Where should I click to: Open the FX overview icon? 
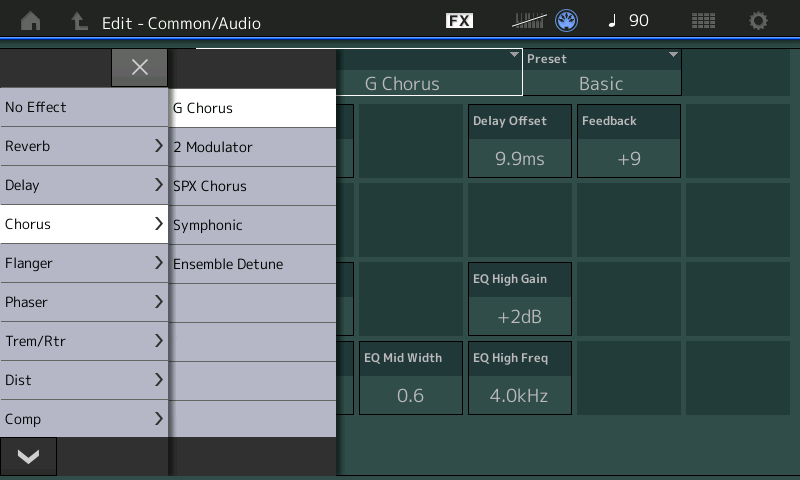point(459,21)
